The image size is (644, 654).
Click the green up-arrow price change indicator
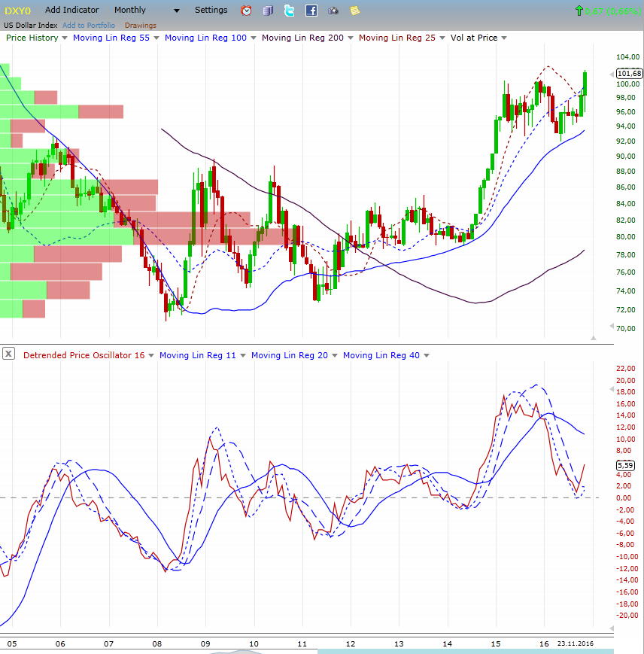[579, 11]
